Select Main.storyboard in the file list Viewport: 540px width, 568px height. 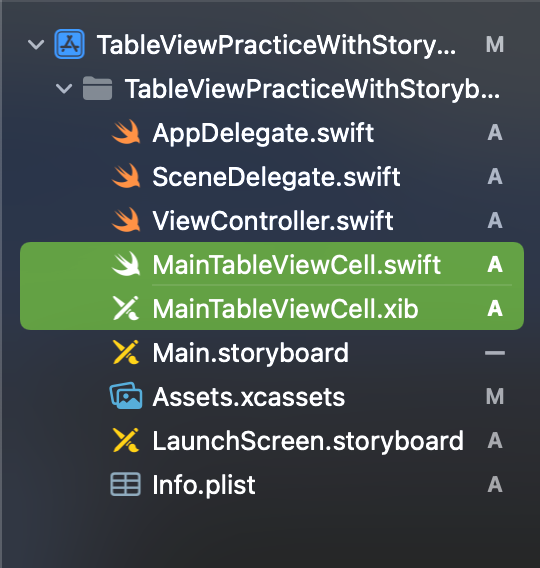click(251, 353)
